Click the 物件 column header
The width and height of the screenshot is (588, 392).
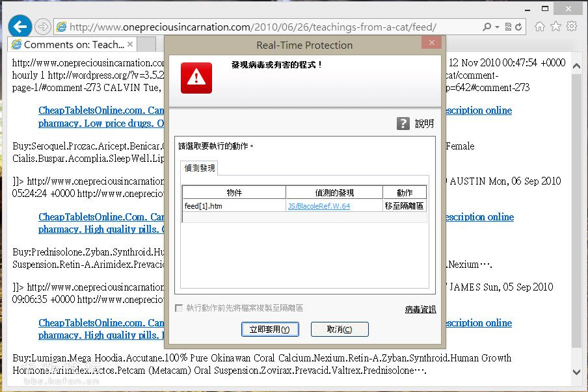point(234,192)
